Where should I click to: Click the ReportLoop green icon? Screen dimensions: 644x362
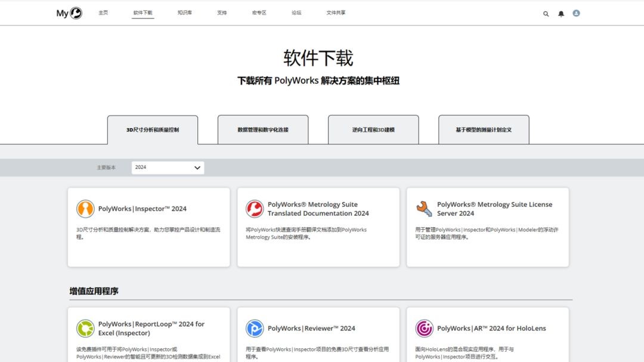[x=85, y=329]
